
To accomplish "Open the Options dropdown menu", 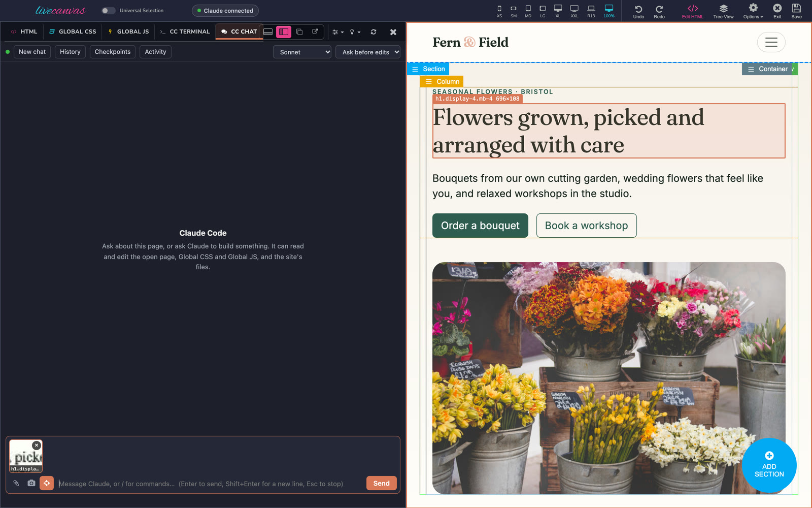I will click(753, 11).
